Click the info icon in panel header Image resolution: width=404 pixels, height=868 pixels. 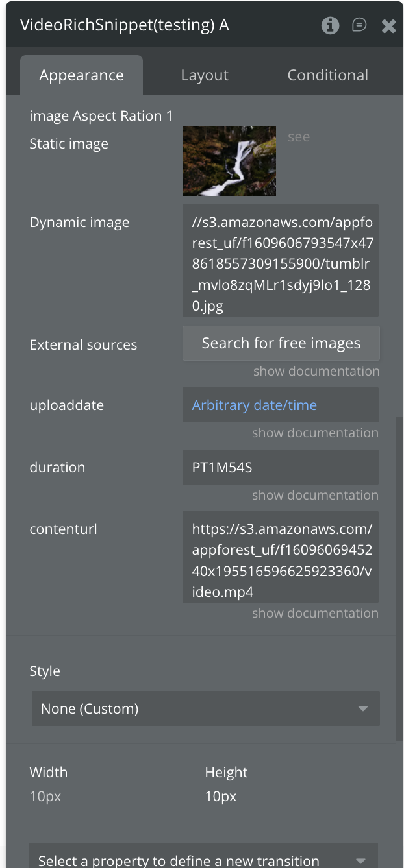[330, 25]
